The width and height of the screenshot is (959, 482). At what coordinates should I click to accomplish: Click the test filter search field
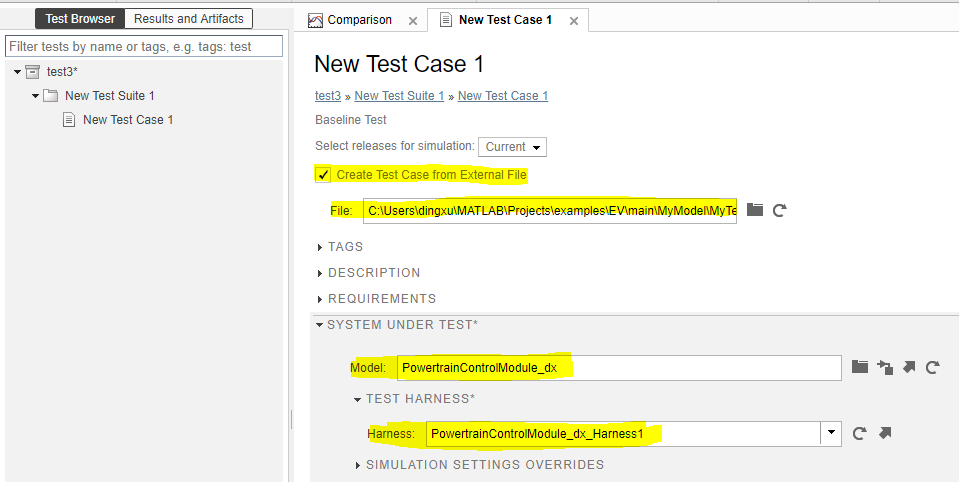pos(144,46)
